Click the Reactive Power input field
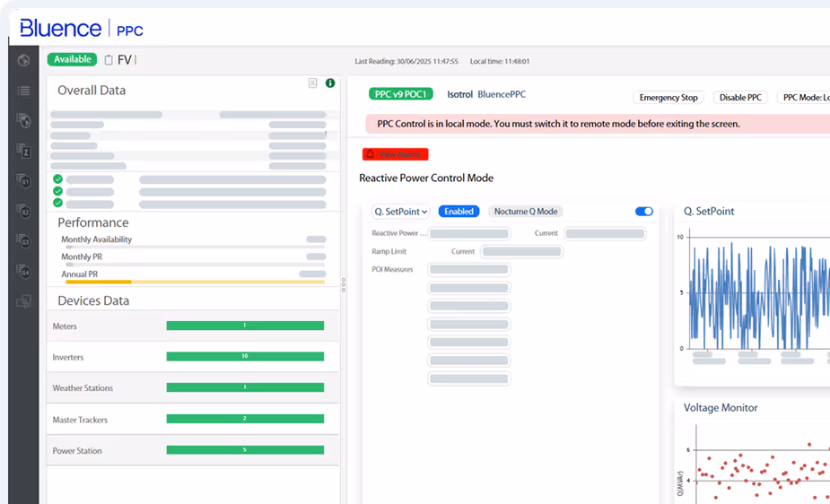Viewport: 830px width, 504px height. [469, 233]
